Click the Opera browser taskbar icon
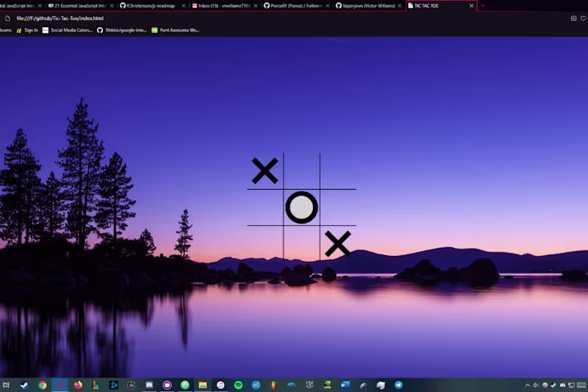588x392 pixels. 60,385
